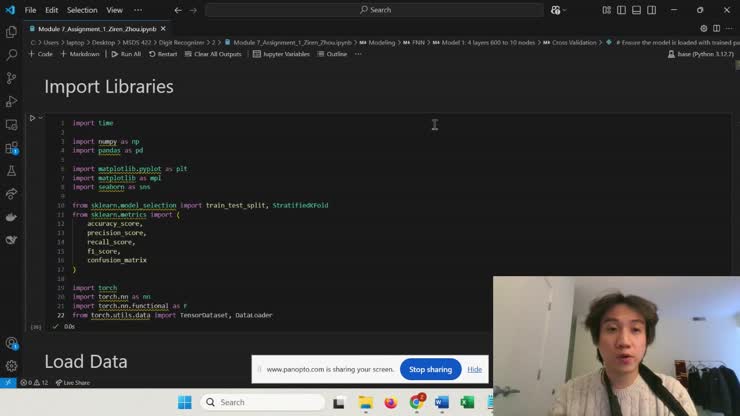The height and width of the screenshot is (416, 740).
Task: Toggle the primary side bar layout
Action: [x=621, y=10]
